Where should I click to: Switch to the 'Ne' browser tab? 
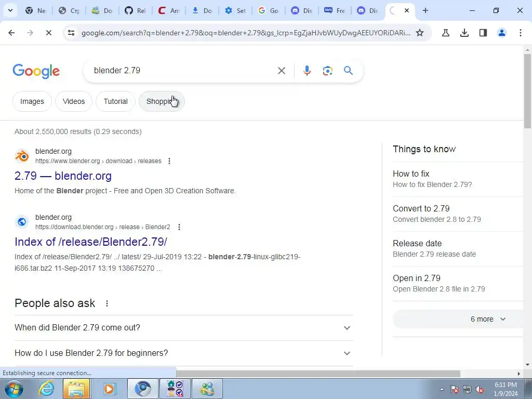35,10
